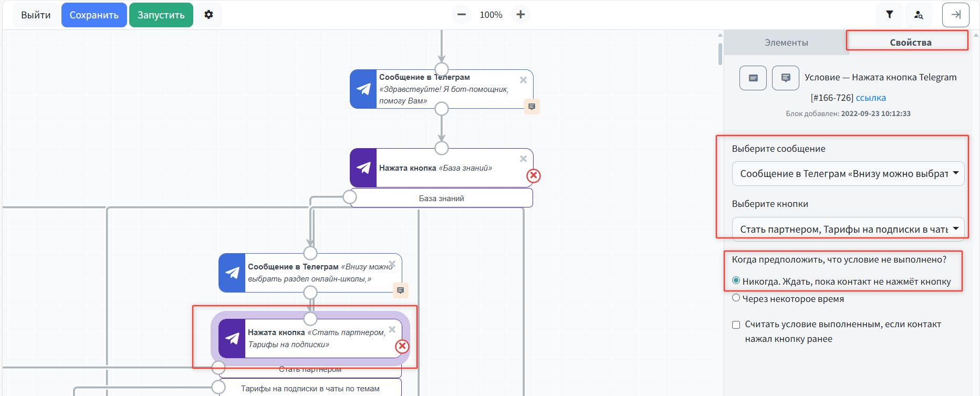Open the contact search icon

[x=918, y=15]
